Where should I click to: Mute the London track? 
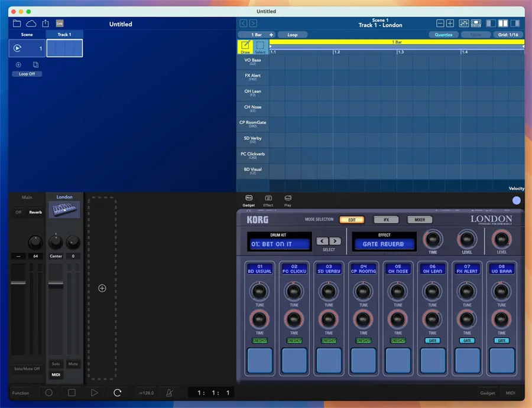[x=73, y=364]
